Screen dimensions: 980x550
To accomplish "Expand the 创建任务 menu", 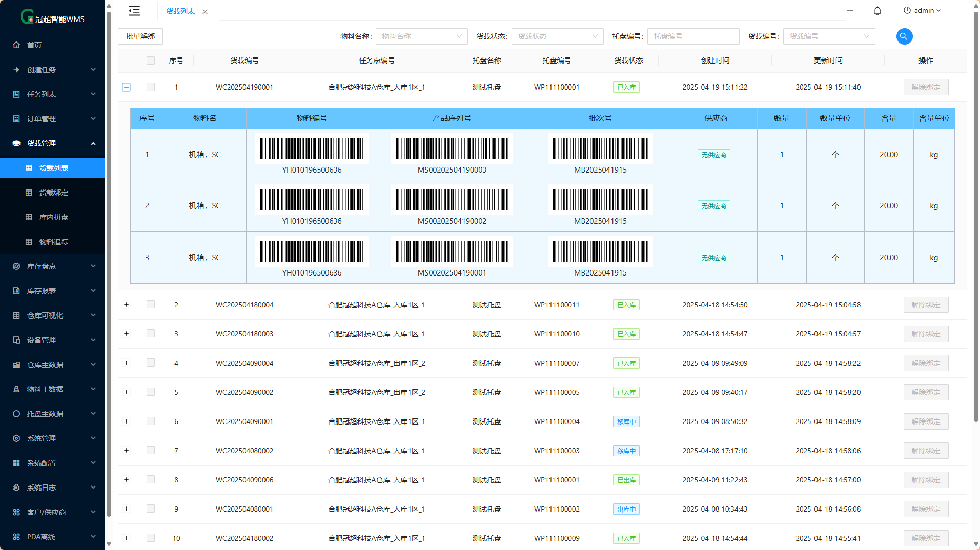I will (52, 70).
